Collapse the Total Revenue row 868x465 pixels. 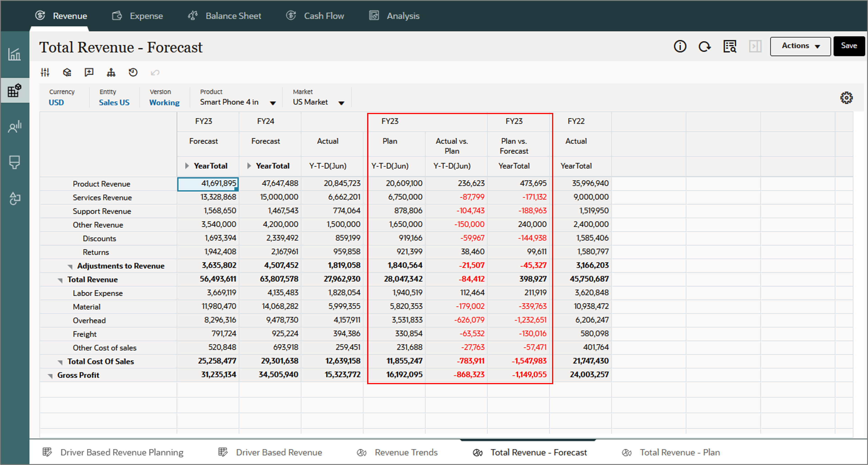(60, 280)
